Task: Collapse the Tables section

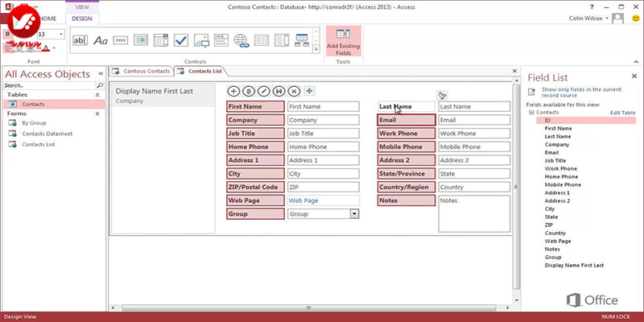Action: pos(97,95)
